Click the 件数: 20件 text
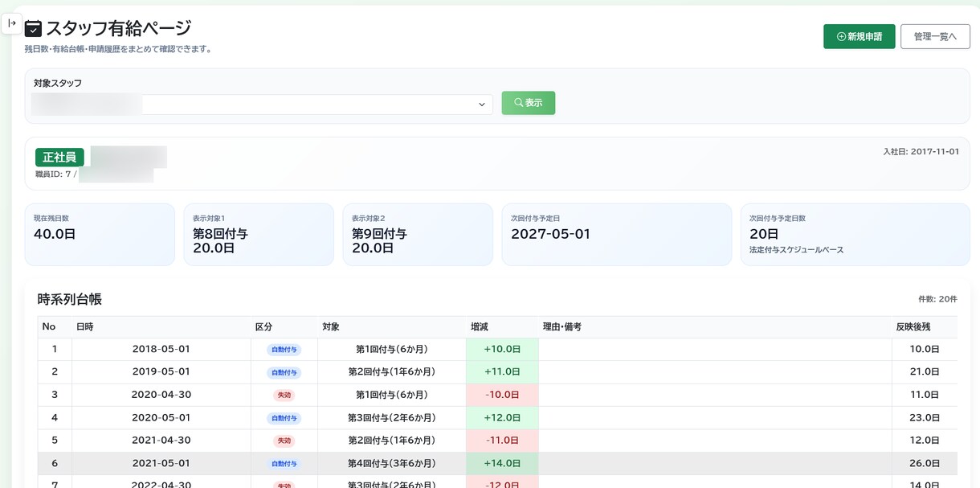Viewport: 980px width, 488px height. [x=937, y=299]
